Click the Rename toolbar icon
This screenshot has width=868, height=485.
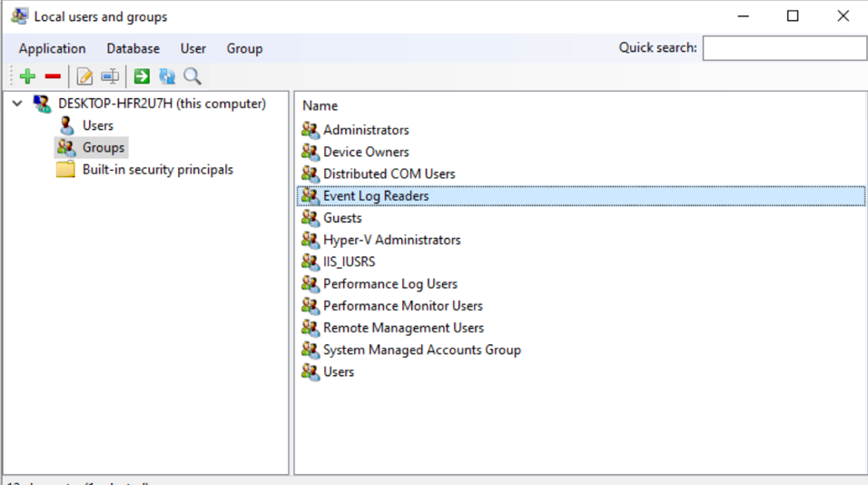pyautogui.click(x=110, y=76)
